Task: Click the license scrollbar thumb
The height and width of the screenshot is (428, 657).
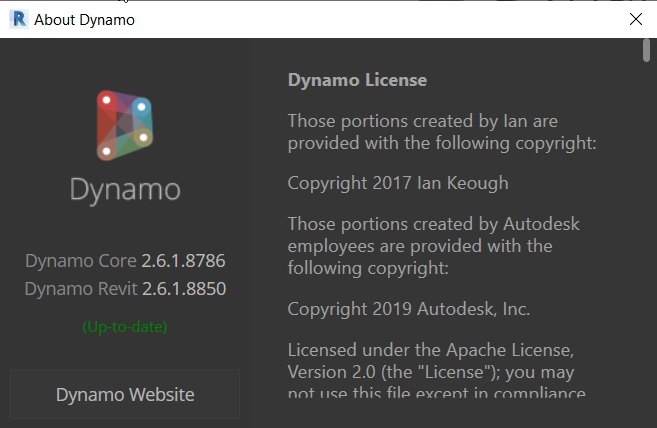Action: [x=646, y=50]
